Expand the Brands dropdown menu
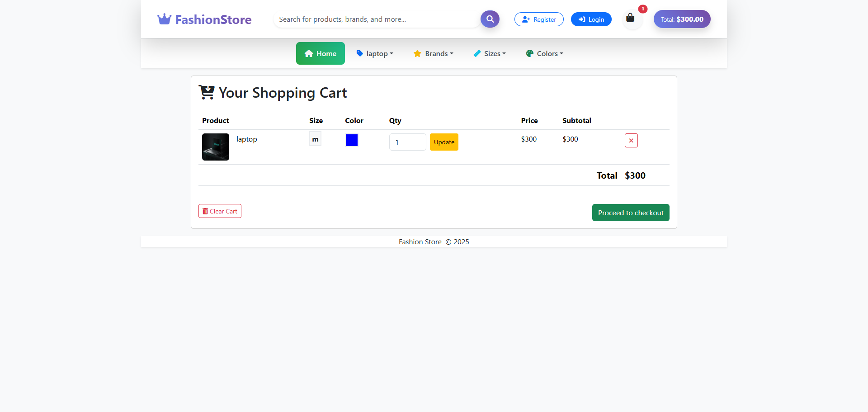 (x=433, y=53)
